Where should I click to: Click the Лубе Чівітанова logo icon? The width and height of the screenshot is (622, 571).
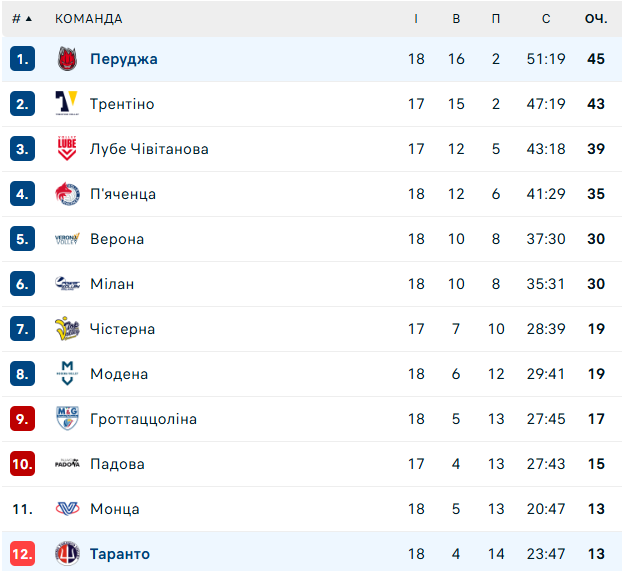(67, 149)
